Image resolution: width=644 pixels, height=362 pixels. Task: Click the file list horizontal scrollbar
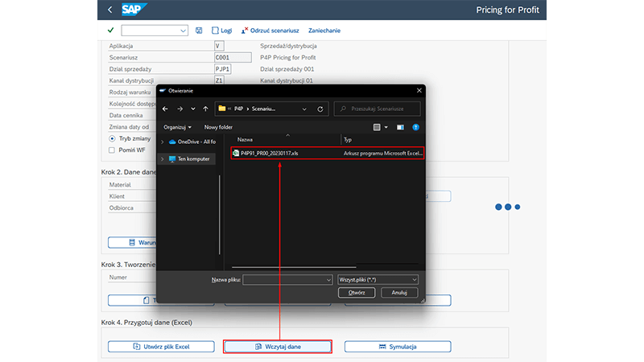294,267
